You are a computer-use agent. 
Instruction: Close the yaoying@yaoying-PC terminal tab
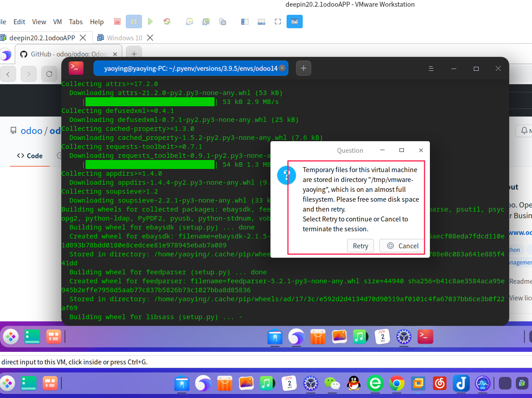[282, 68]
